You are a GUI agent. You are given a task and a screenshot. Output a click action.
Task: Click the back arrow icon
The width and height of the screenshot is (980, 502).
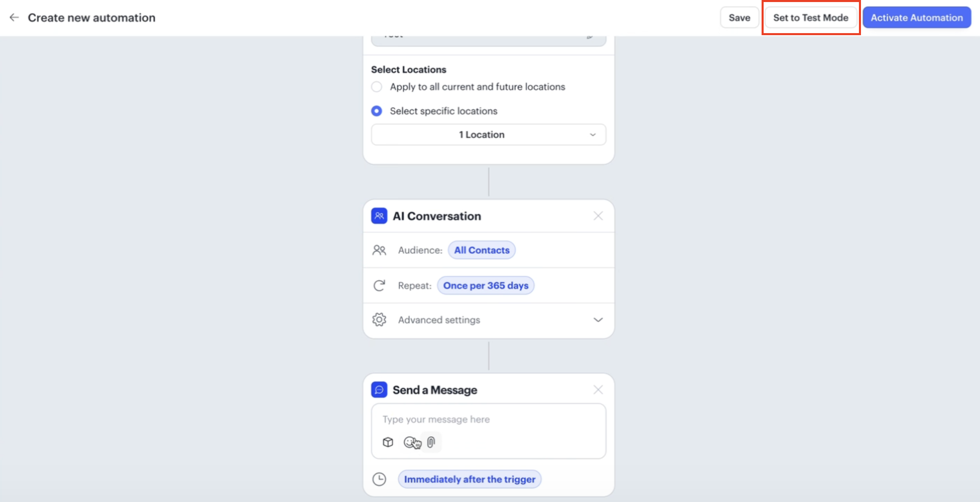[x=14, y=18]
